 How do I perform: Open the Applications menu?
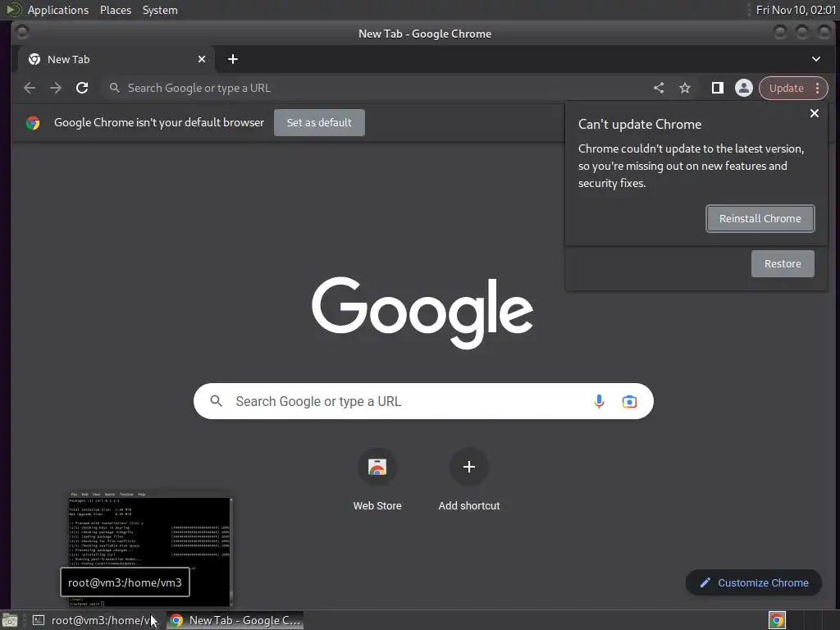(x=58, y=10)
